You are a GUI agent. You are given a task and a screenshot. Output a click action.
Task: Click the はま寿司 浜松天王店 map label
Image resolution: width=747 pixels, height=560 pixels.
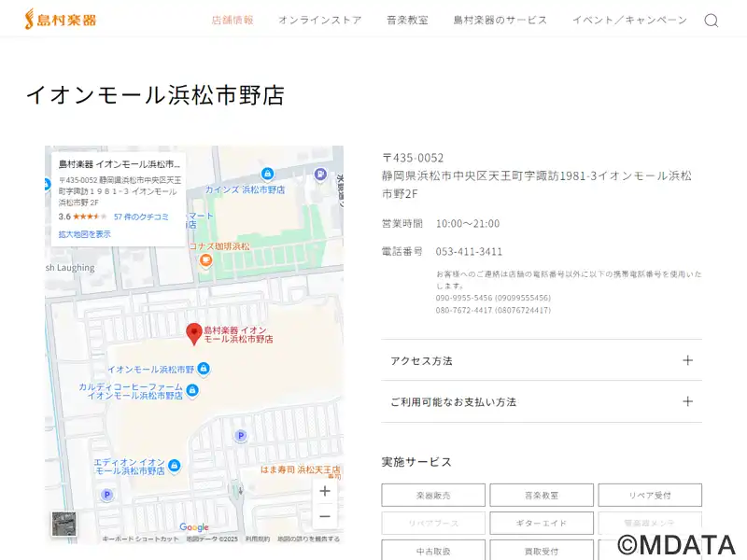pyautogui.click(x=301, y=469)
